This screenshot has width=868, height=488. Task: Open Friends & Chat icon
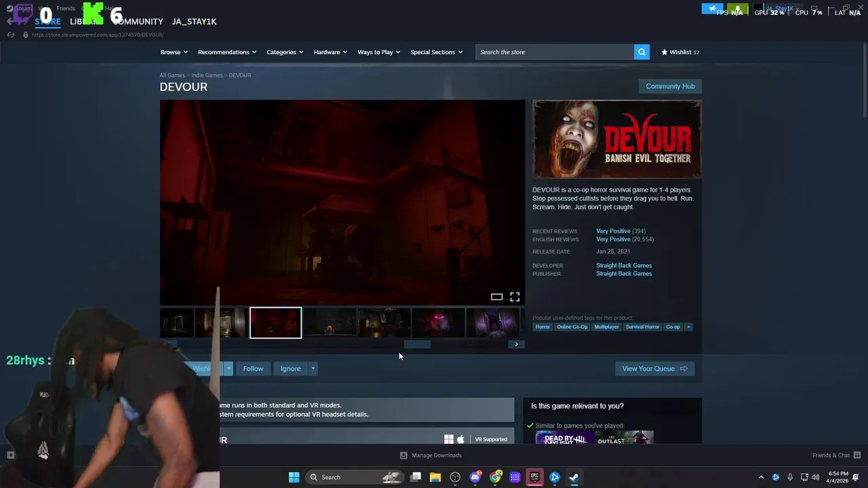point(856,455)
